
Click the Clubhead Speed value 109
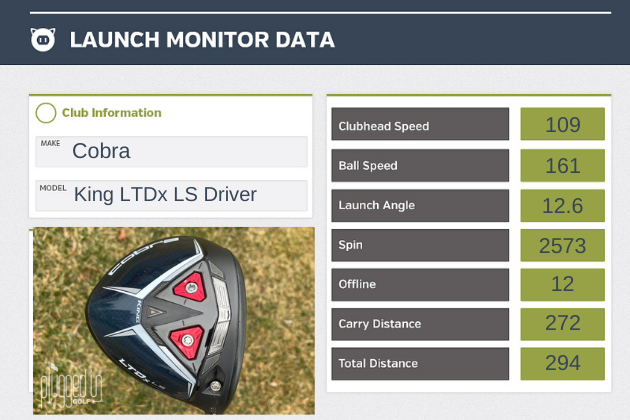coord(562,125)
